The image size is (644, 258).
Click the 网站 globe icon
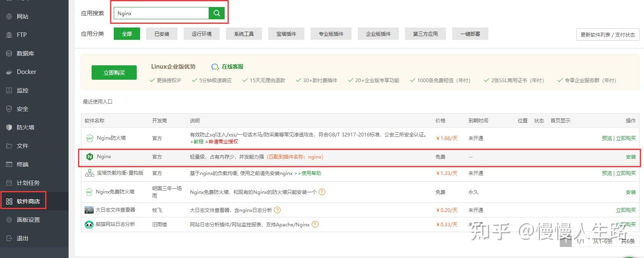pyautogui.click(x=9, y=16)
